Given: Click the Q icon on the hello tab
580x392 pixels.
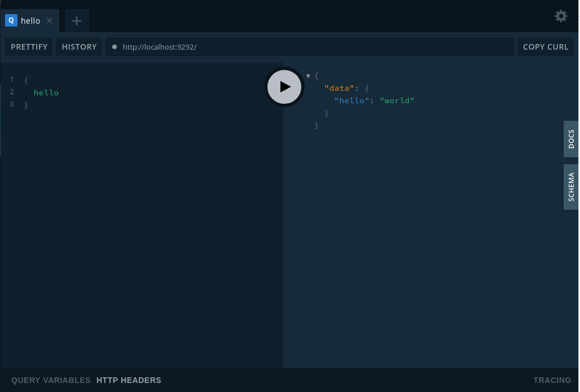Looking at the screenshot, I should pos(11,20).
